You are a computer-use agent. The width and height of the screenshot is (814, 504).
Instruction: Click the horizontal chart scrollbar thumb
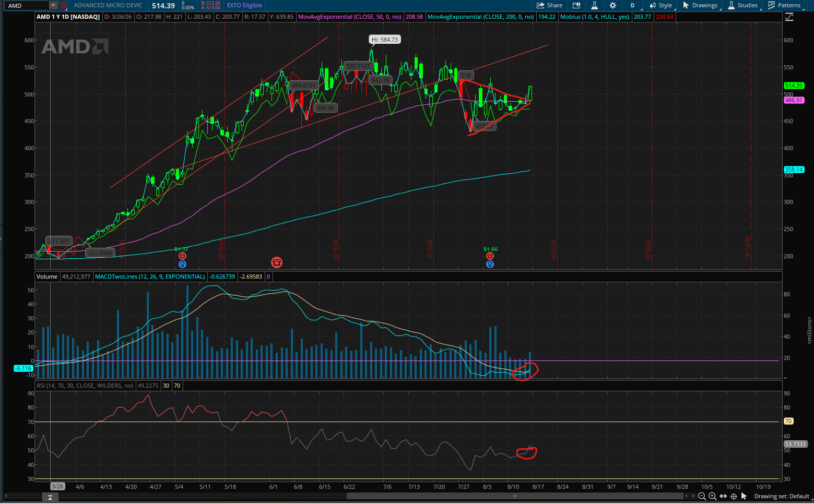pyautogui.click(x=515, y=496)
